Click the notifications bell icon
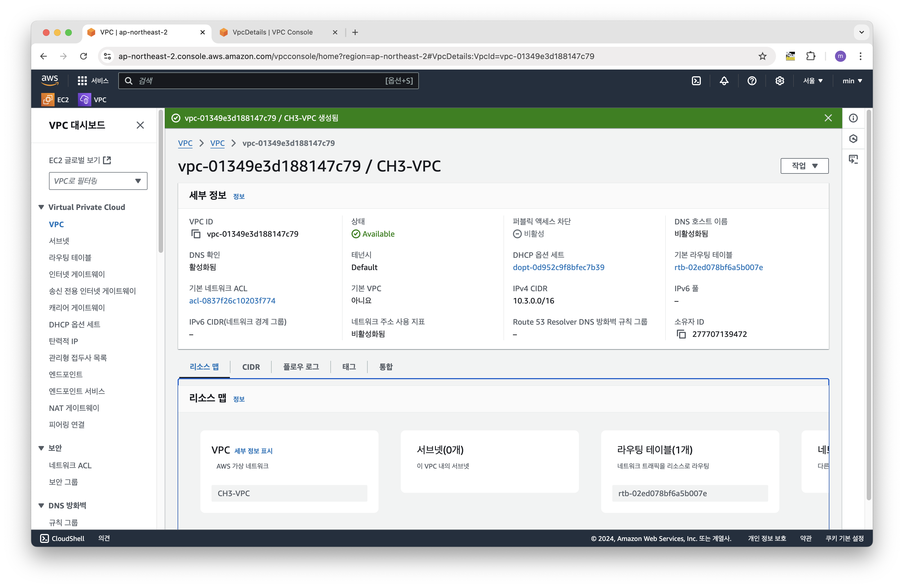Viewport: 904px width, 588px height. pos(724,81)
